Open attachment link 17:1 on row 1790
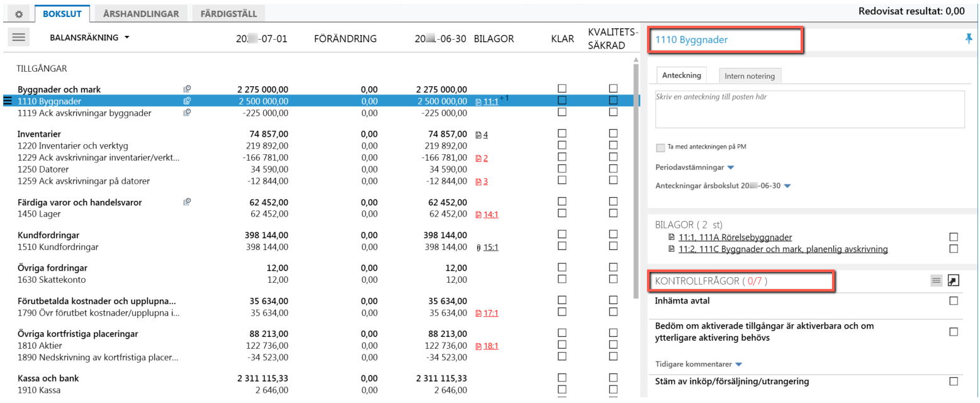Image resolution: width=980 pixels, height=403 pixels. pyautogui.click(x=491, y=313)
